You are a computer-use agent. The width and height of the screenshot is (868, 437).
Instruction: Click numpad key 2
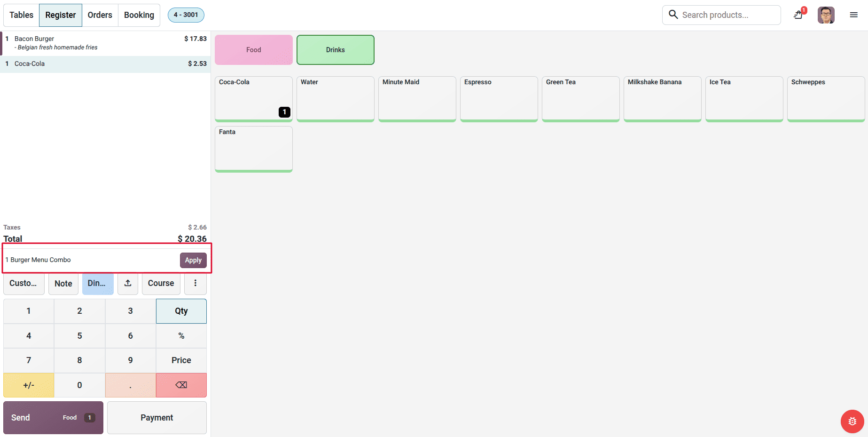(x=79, y=311)
